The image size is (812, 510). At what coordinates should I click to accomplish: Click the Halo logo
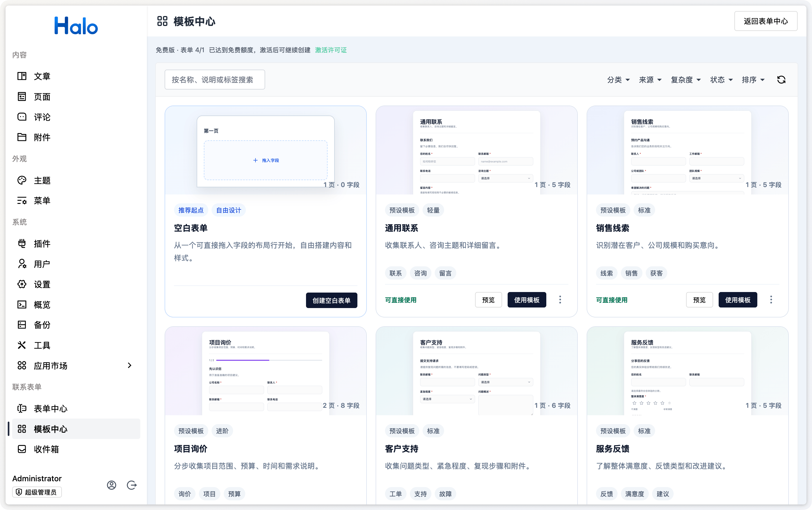pyautogui.click(x=76, y=26)
